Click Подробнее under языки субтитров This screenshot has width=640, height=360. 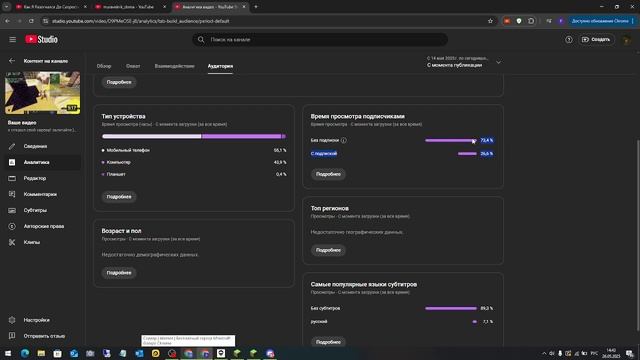(x=328, y=342)
